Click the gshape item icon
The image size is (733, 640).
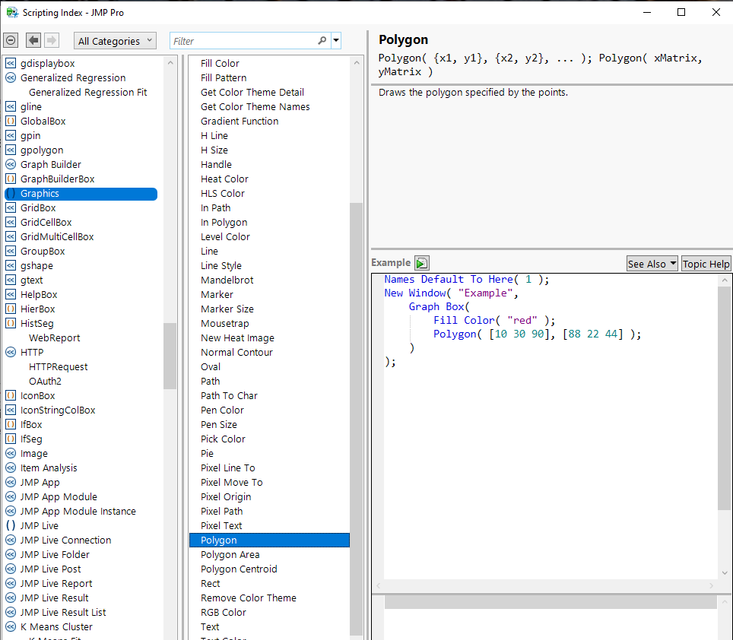pyautogui.click(x=10, y=266)
